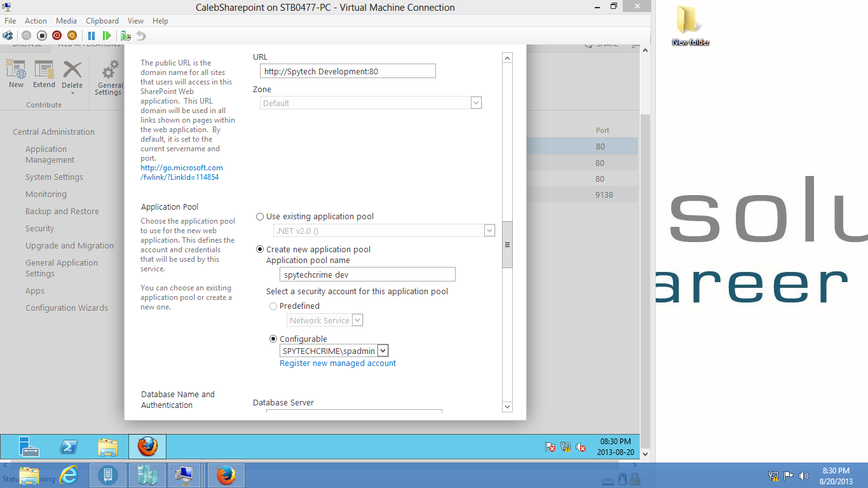This screenshot has width=868, height=488.
Task: Turn off the VM with the stop icon
Action: click(42, 36)
